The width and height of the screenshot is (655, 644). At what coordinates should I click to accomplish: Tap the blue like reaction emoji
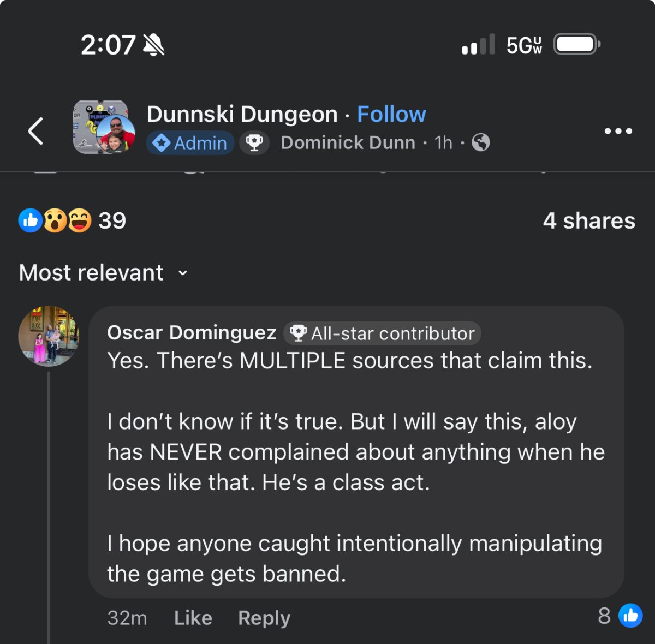pos(31,220)
